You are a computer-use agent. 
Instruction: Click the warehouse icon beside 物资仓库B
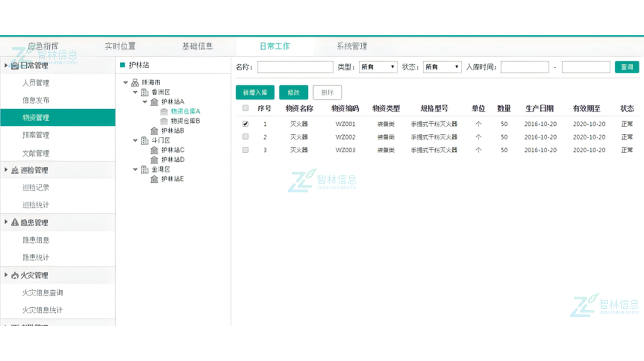click(x=164, y=121)
